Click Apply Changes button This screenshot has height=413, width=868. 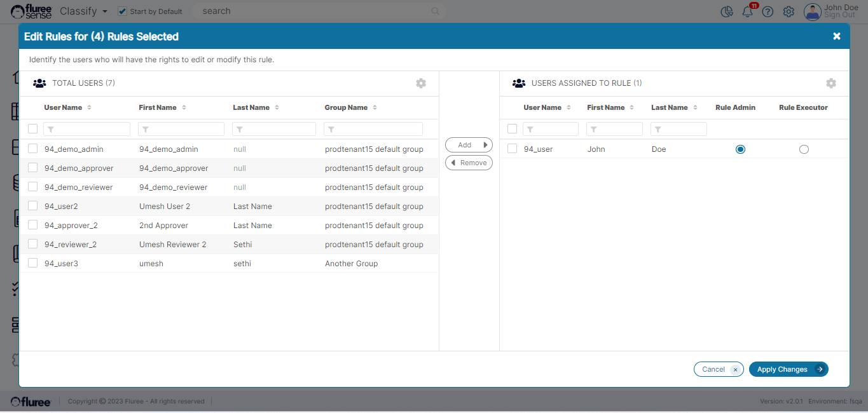[788, 369]
